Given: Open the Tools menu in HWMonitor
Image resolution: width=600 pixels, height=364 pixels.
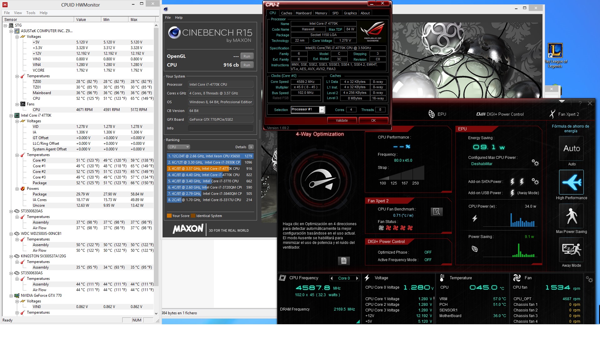Looking at the screenshot, I should pos(31,13).
